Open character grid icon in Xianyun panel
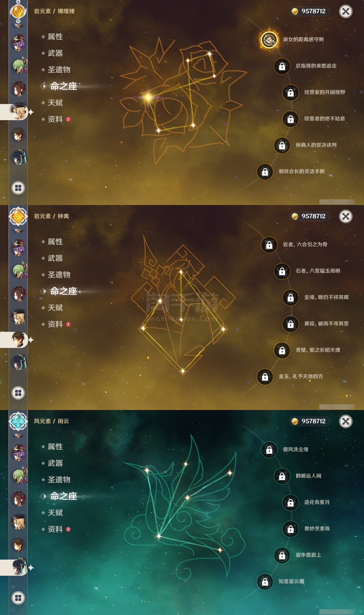Screen dimensions: 364x615 click(x=18, y=598)
